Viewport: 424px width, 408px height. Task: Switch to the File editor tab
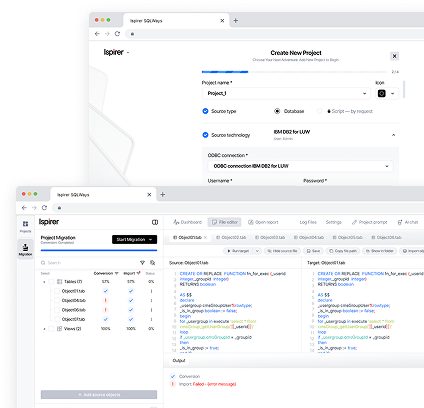[x=225, y=222]
